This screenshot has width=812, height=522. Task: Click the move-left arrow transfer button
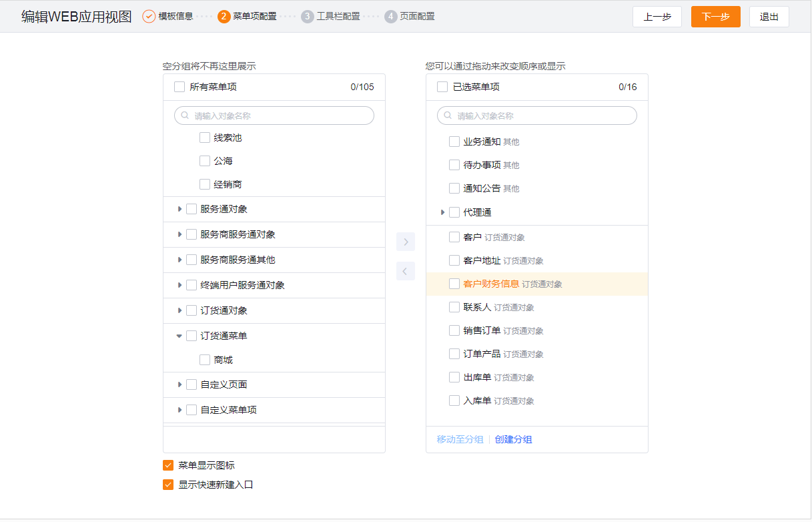click(x=406, y=271)
